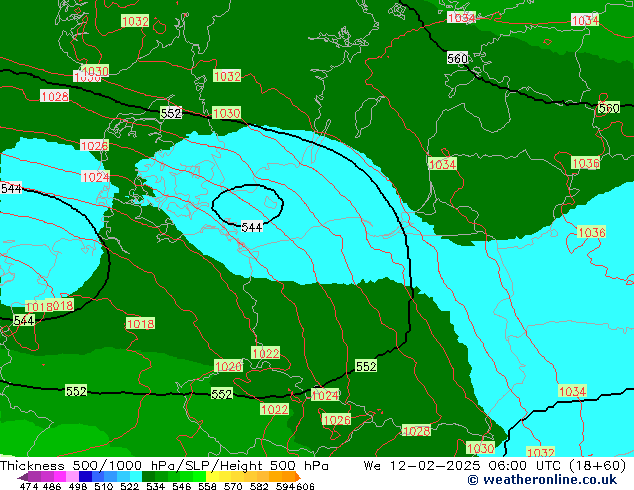The height and width of the screenshot is (490, 634).
Task: Click the 486 legend value
Action: 52,486
